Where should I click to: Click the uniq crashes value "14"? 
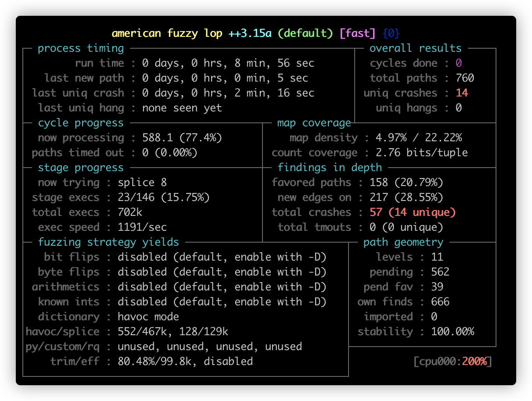[462, 93]
